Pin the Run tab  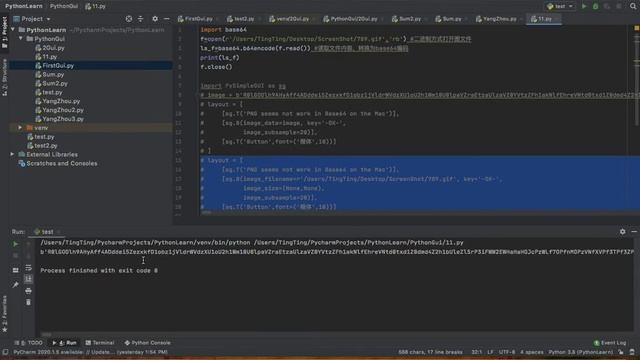(x=16, y=285)
